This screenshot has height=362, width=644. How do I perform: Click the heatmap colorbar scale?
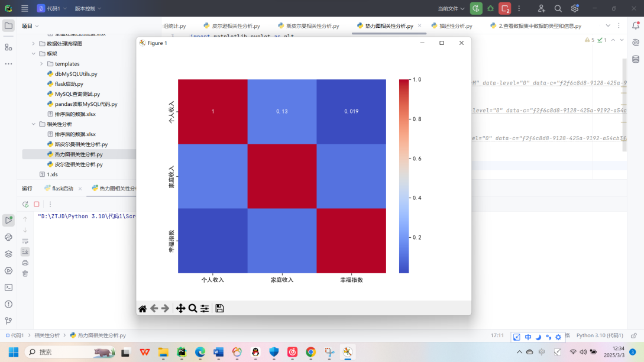[404, 176]
